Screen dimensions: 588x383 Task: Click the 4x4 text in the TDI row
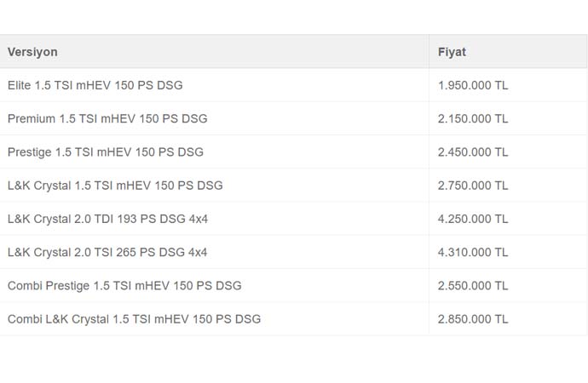(199, 219)
